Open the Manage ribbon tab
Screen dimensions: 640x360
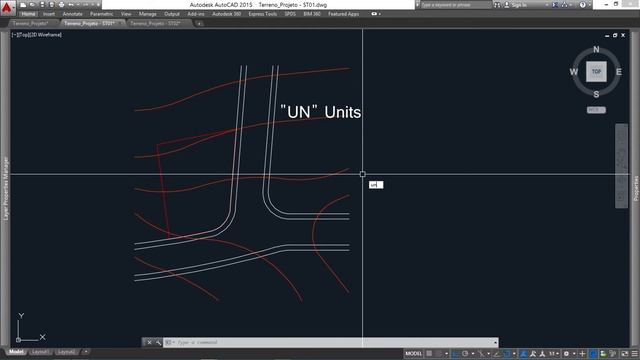click(x=147, y=14)
